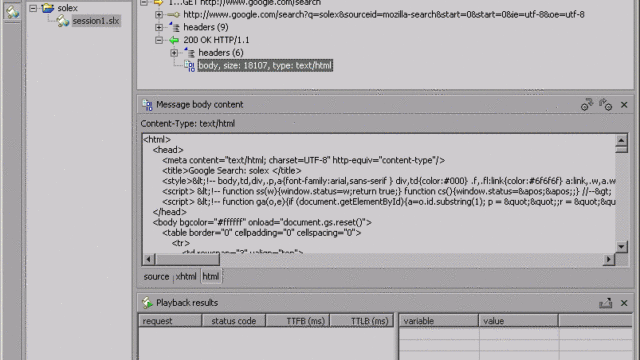Switch to the source tab
The height and width of the screenshot is (360, 640).
pos(156,277)
